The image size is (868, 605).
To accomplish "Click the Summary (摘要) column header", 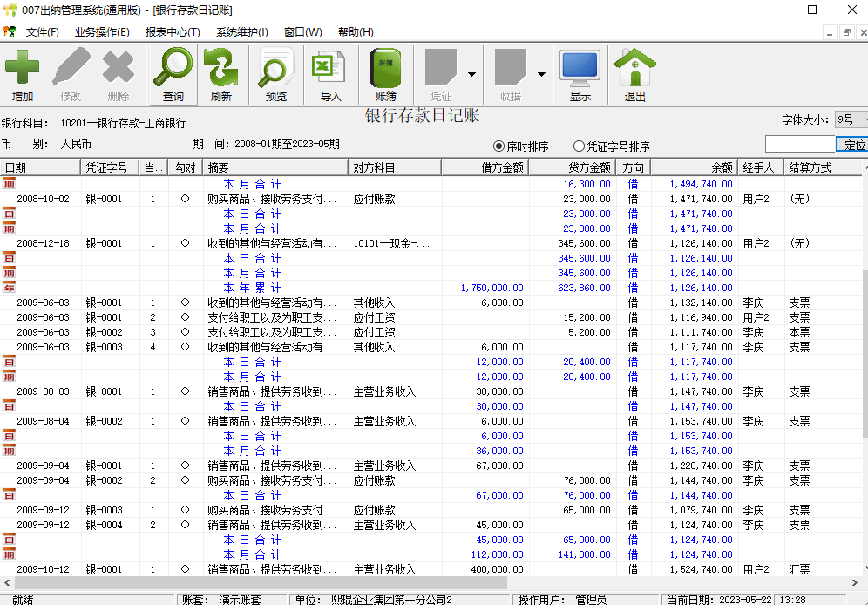I will click(275, 167).
